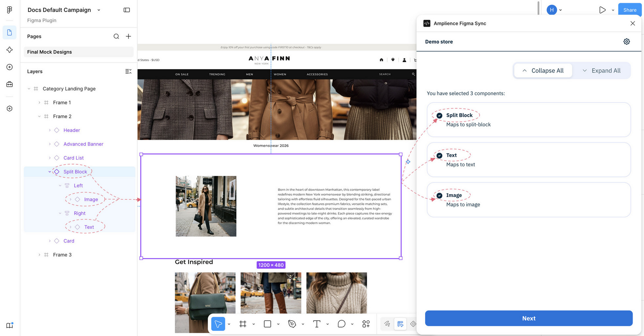Viewport: 644px width, 336px height.
Task: Uncheck the Image component
Action: [x=439, y=196]
